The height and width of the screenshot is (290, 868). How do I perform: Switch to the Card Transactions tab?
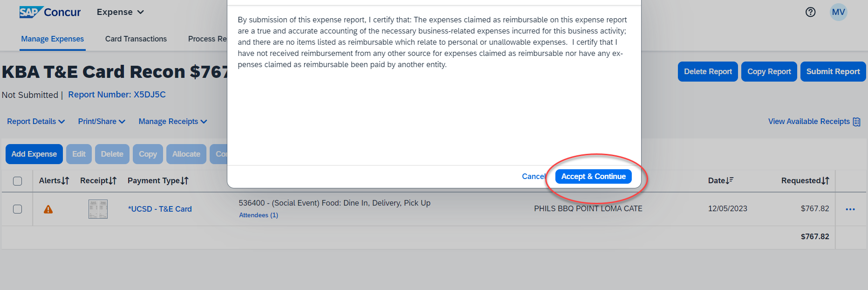pyautogui.click(x=136, y=39)
